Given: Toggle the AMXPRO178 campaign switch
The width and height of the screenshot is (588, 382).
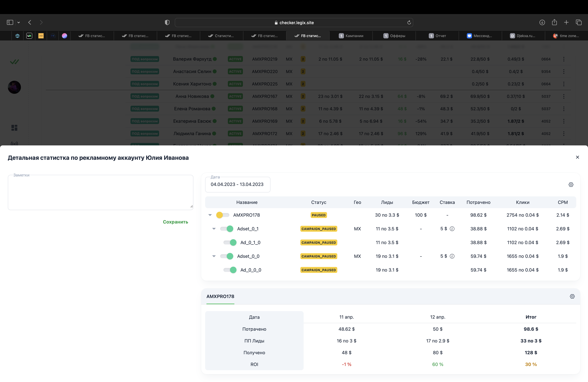Looking at the screenshot, I should tap(223, 215).
